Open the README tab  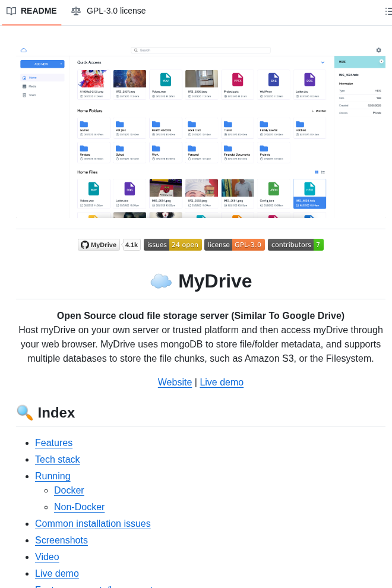[x=32, y=11]
